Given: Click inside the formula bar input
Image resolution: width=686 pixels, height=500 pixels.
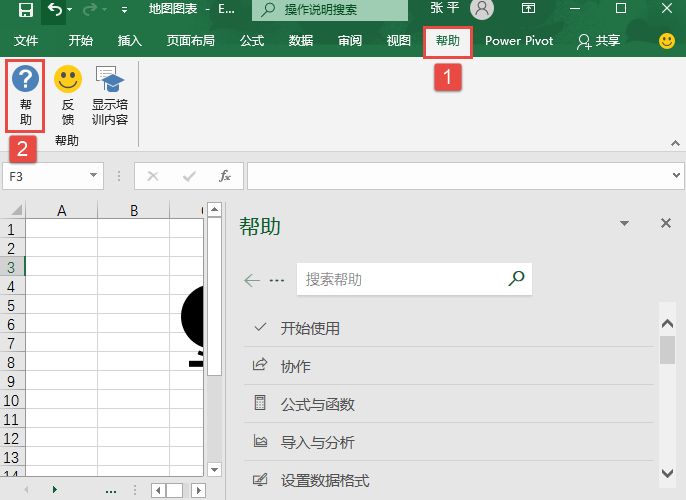Looking at the screenshot, I should [458, 176].
